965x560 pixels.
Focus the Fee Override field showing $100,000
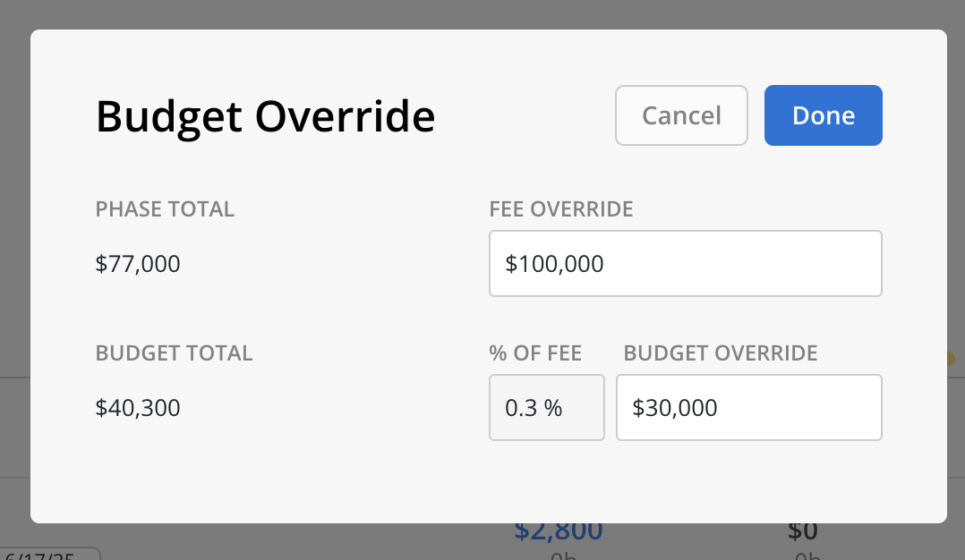[x=685, y=264]
